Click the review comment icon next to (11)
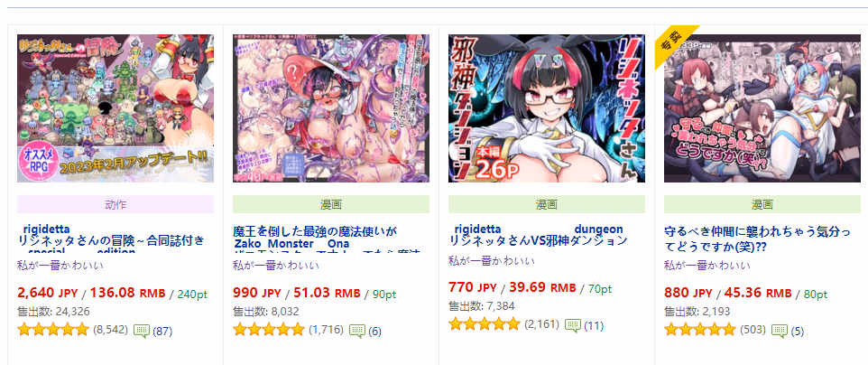Screen dimensions: 868x365 click(573, 325)
